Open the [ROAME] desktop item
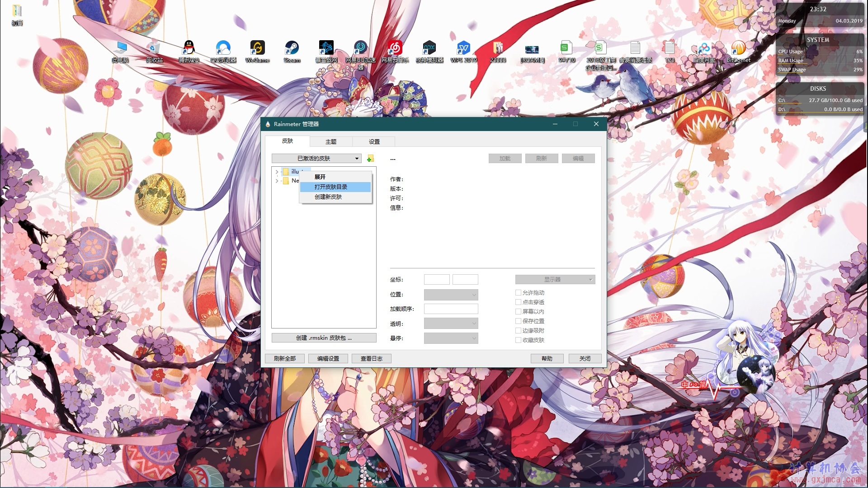Image resolution: width=868 pixels, height=488 pixels. pos(533,52)
